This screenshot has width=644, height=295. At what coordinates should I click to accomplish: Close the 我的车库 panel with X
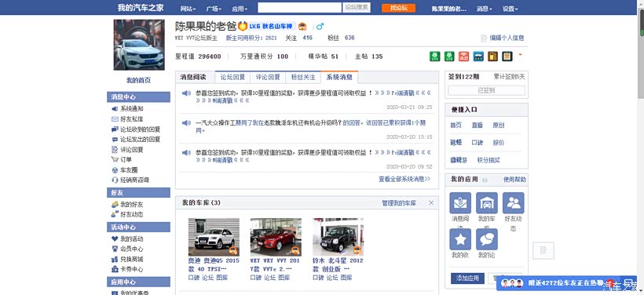[431, 202]
